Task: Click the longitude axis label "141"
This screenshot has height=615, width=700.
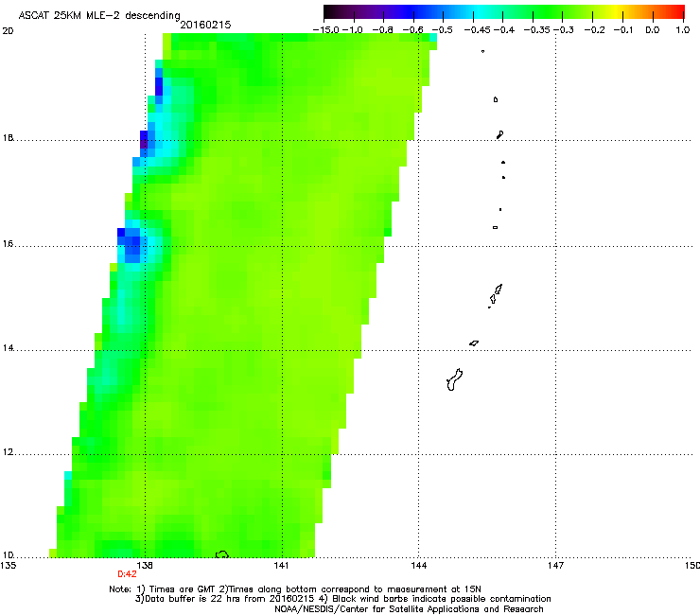Action: tap(282, 566)
